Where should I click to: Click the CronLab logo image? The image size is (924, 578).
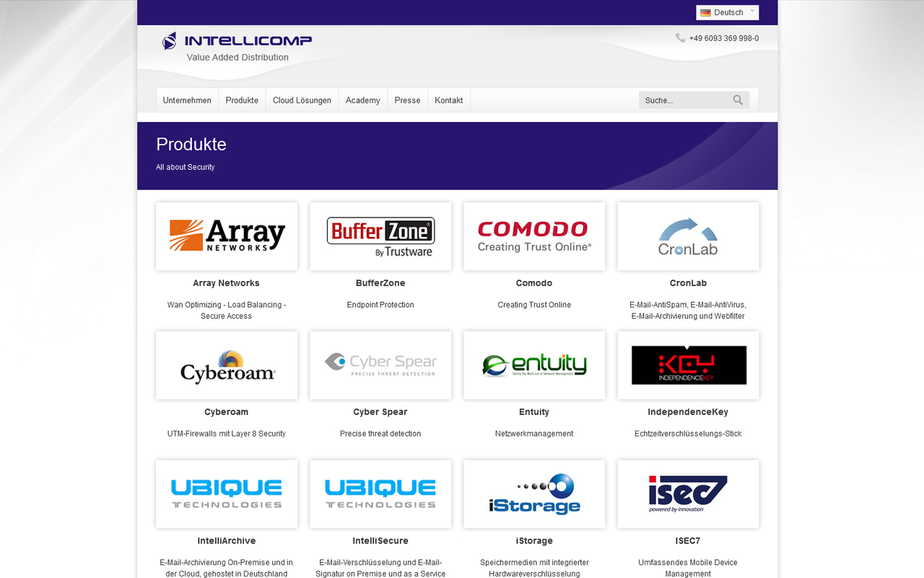tap(688, 236)
